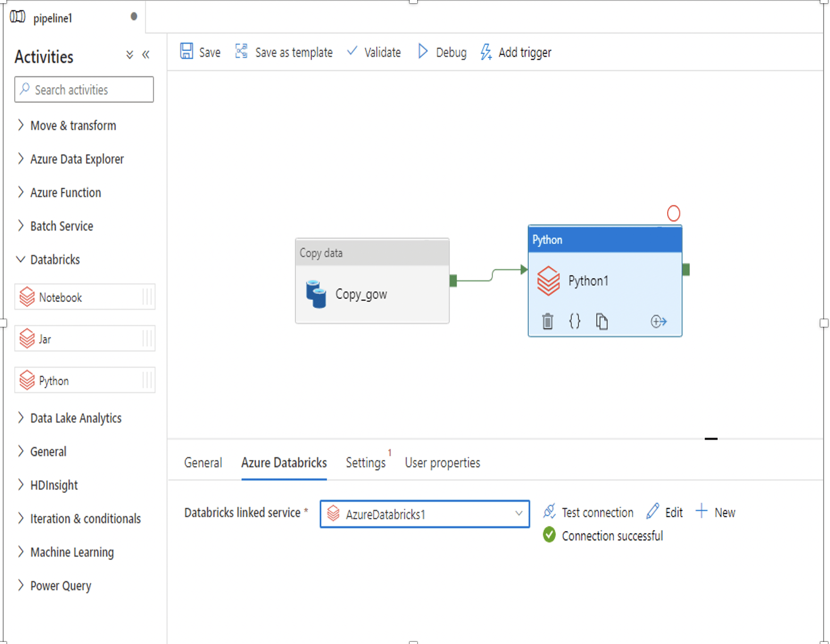The image size is (830, 644).
Task: Click the Edit pencil icon
Action: coord(653,511)
